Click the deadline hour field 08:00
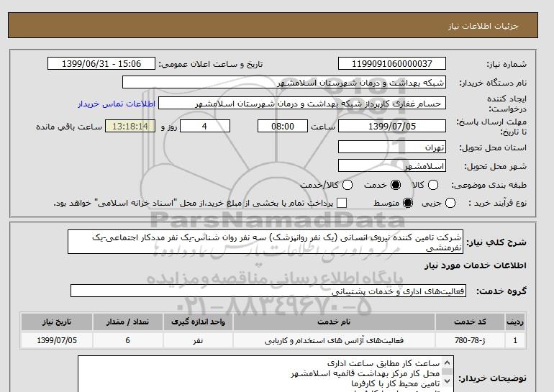Viewport: 554px width, 392px height. click(x=283, y=126)
